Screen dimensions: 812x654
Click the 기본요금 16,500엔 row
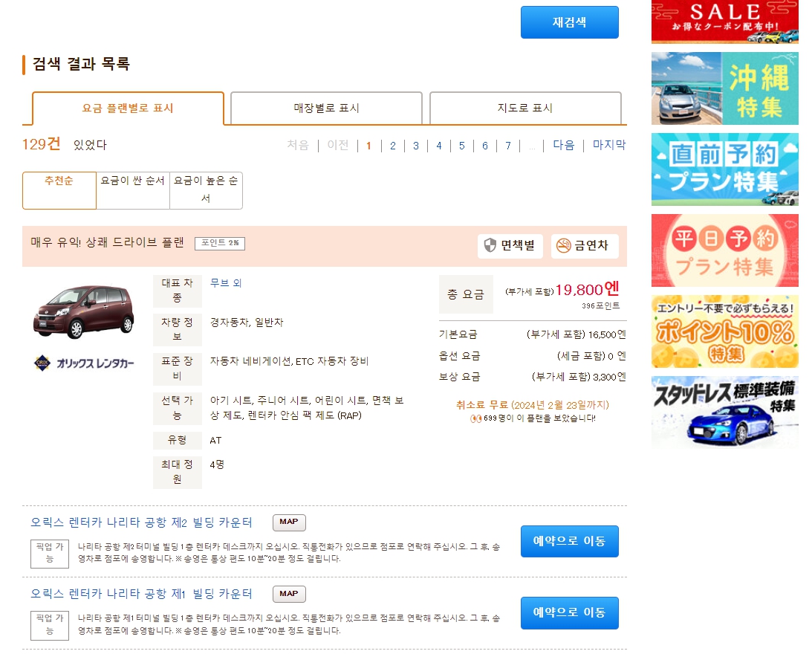[x=533, y=334]
